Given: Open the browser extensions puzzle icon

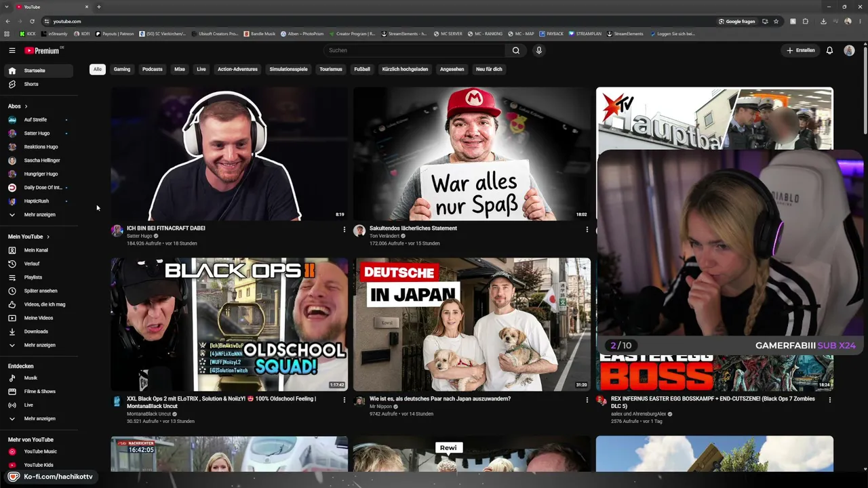Looking at the screenshot, I should click(806, 21).
